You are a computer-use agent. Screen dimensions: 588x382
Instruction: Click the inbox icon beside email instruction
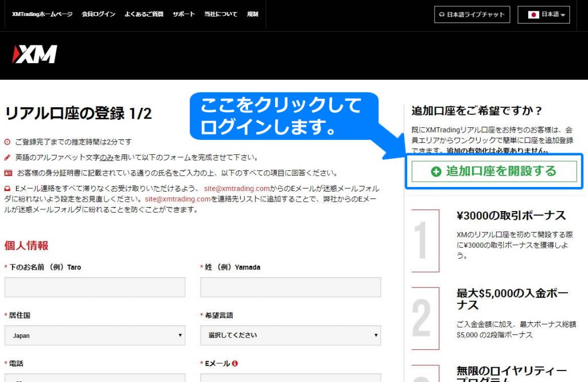(x=7, y=188)
